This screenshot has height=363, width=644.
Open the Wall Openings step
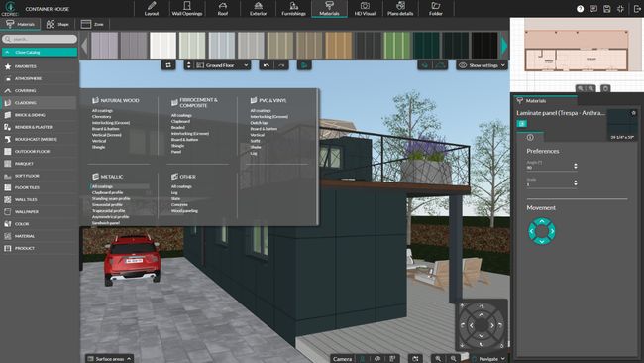[187, 9]
